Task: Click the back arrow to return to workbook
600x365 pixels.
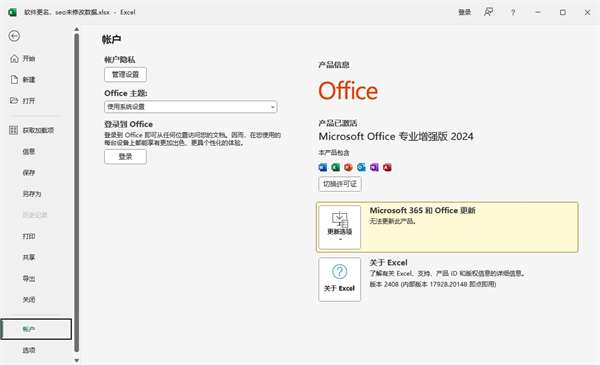Action: coord(14,36)
